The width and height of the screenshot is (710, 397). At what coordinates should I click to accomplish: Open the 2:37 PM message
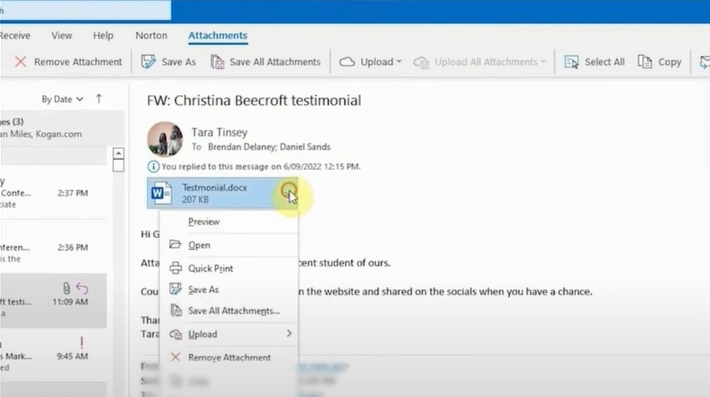[x=53, y=193]
